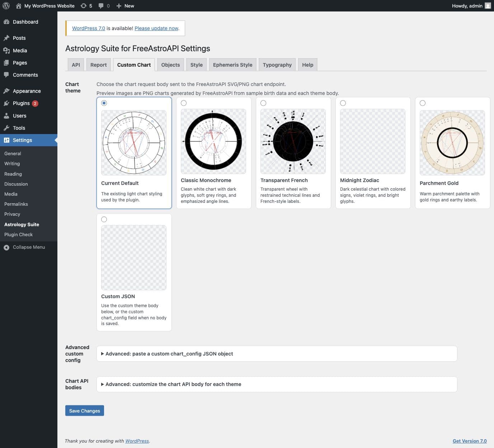
Task: Open the Help tab
Action: click(308, 65)
